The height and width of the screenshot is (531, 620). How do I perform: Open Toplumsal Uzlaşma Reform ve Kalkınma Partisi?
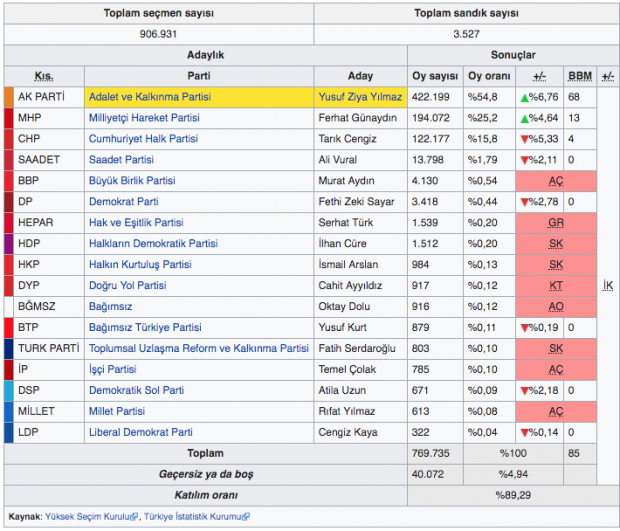click(199, 348)
